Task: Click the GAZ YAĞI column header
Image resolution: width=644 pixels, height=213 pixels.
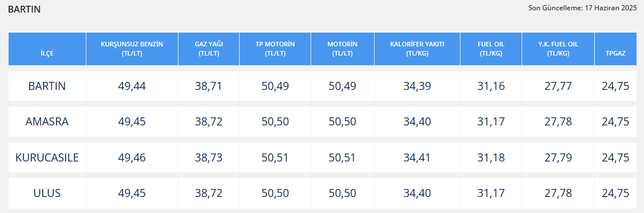Action: click(209, 49)
